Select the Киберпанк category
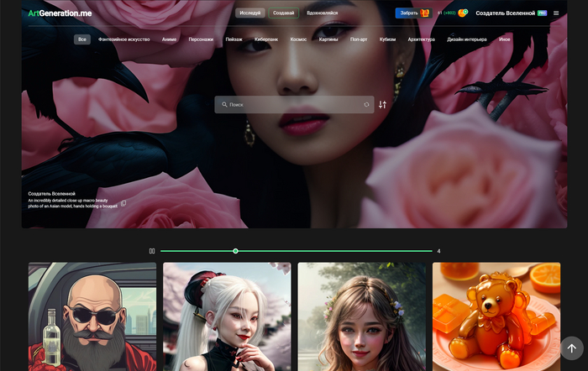Image resolution: width=588 pixels, height=371 pixels. coord(266,39)
